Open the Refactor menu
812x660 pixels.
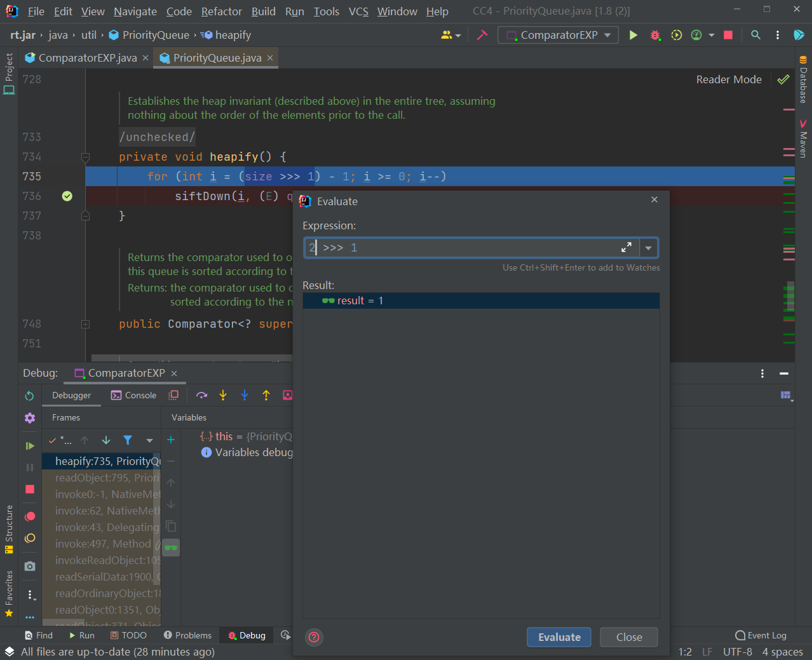[x=221, y=11]
